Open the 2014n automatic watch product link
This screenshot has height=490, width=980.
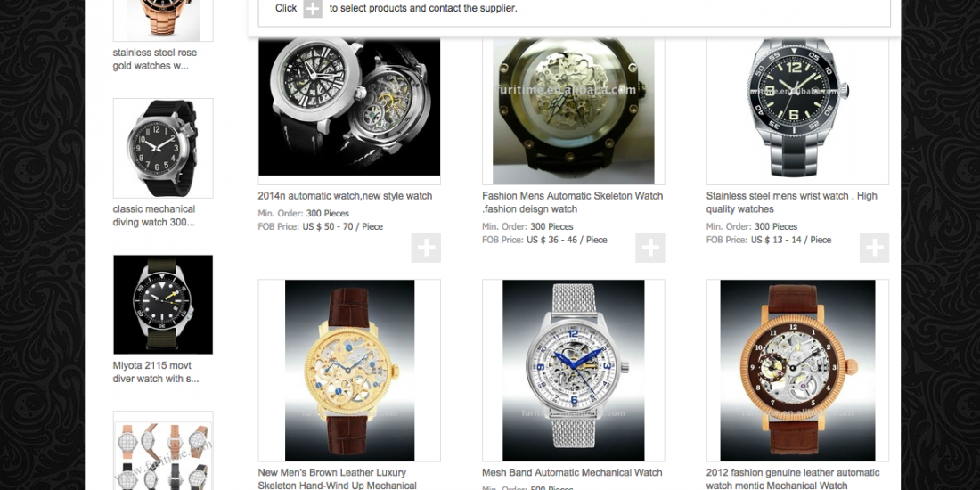click(x=345, y=196)
